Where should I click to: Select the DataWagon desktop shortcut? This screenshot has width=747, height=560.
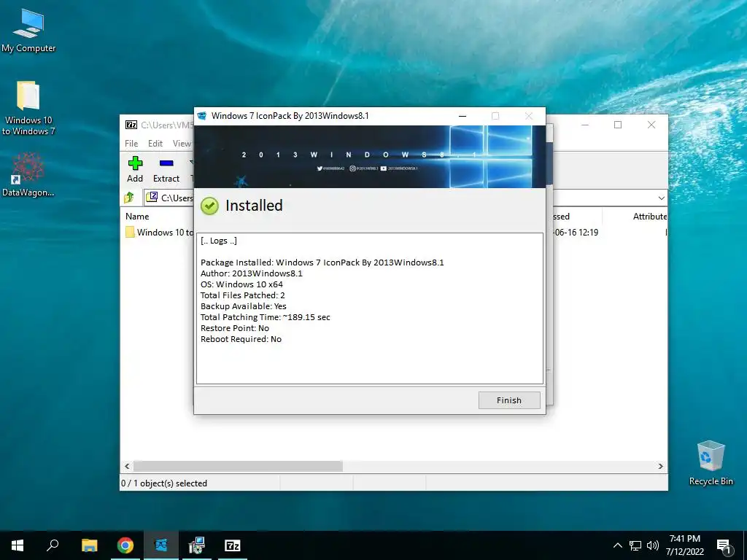28,174
